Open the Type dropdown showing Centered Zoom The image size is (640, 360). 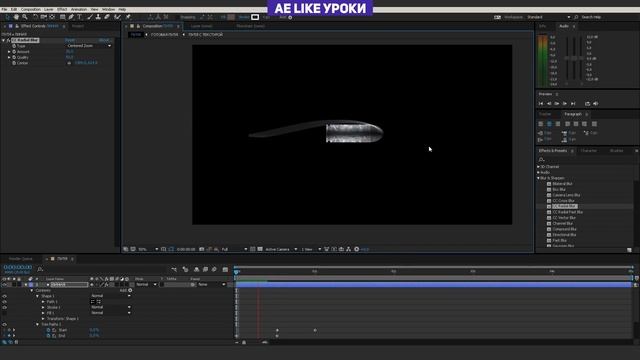click(x=89, y=46)
